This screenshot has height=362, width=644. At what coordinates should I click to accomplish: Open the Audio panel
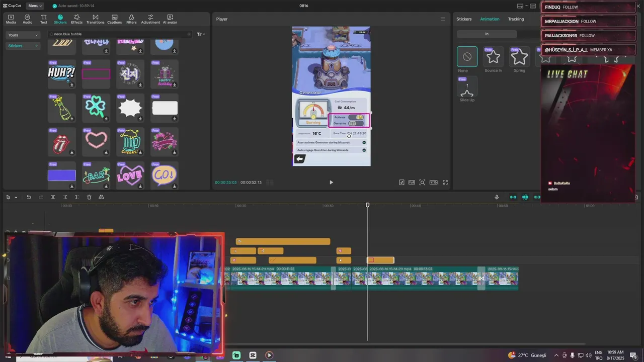point(27,19)
